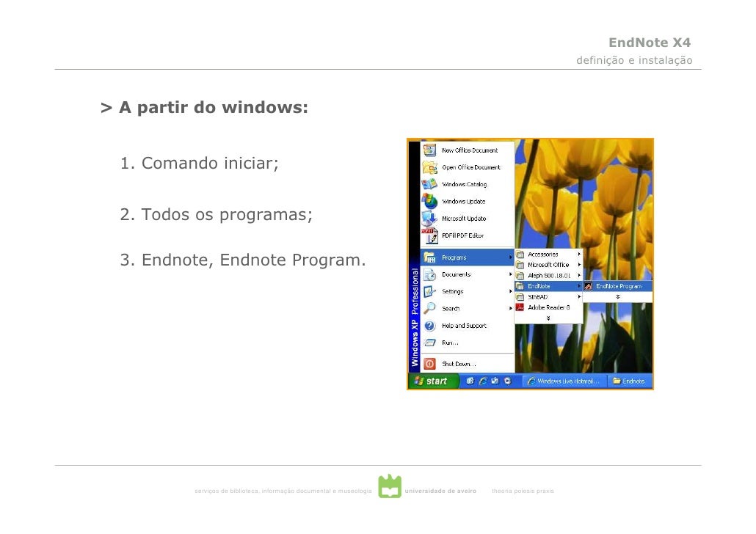The height and width of the screenshot is (534, 756).
Task: Show more programs with chevron under Adobe Reader
Action: [548, 318]
